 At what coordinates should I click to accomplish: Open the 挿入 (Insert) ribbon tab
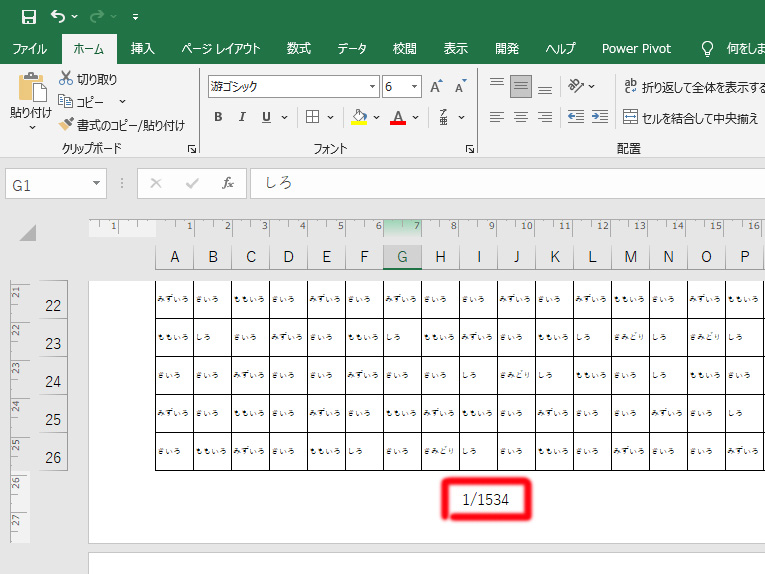[143, 48]
